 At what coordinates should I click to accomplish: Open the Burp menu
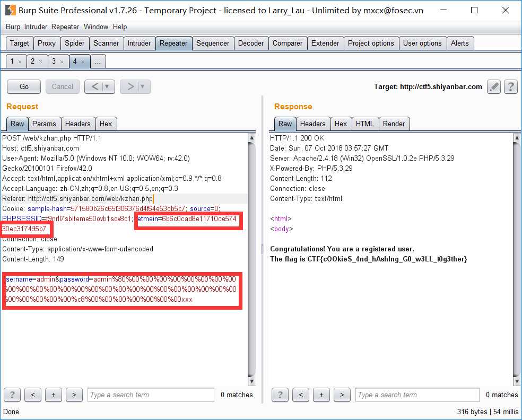[13, 27]
